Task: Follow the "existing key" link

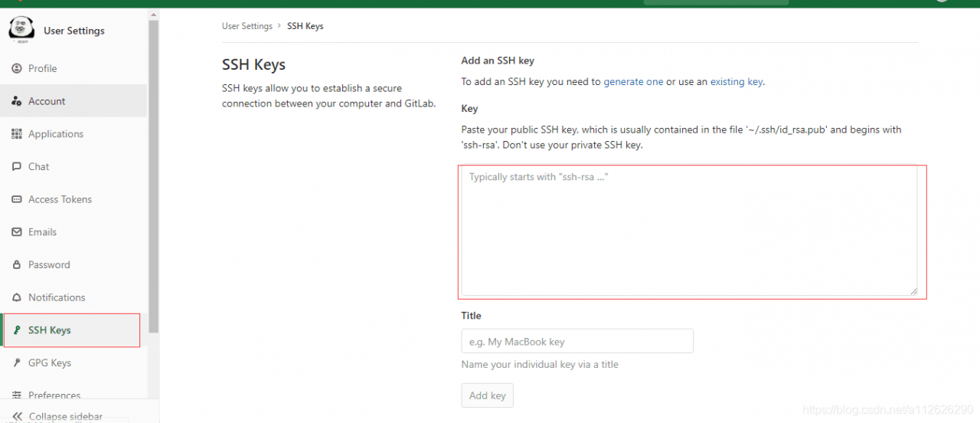Action: point(736,82)
